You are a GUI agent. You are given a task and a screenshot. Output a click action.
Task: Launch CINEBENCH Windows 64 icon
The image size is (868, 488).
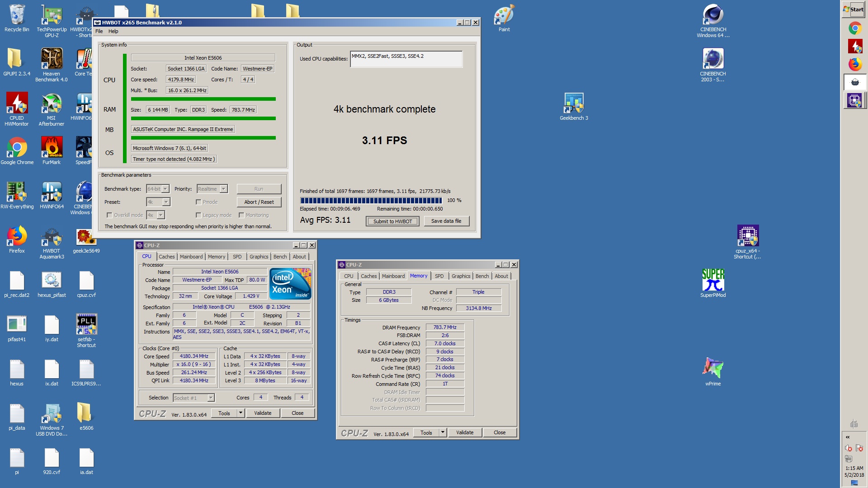click(713, 21)
